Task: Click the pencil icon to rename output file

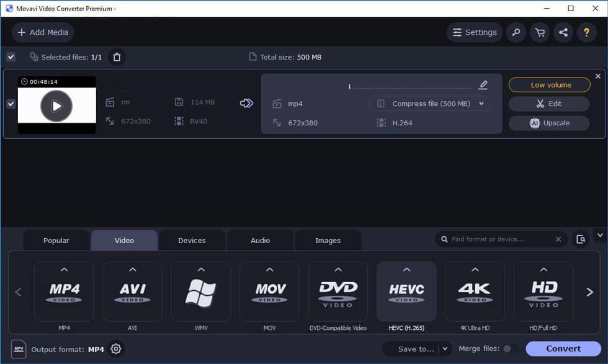Action: pos(483,84)
